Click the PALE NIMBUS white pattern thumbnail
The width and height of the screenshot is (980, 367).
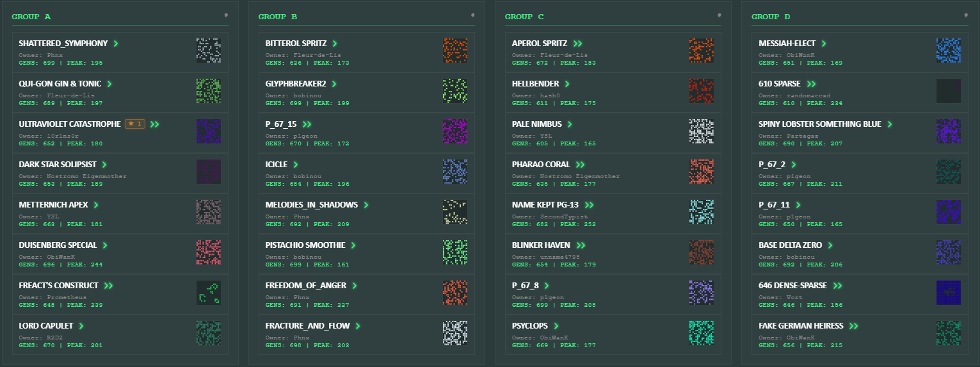(x=702, y=131)
